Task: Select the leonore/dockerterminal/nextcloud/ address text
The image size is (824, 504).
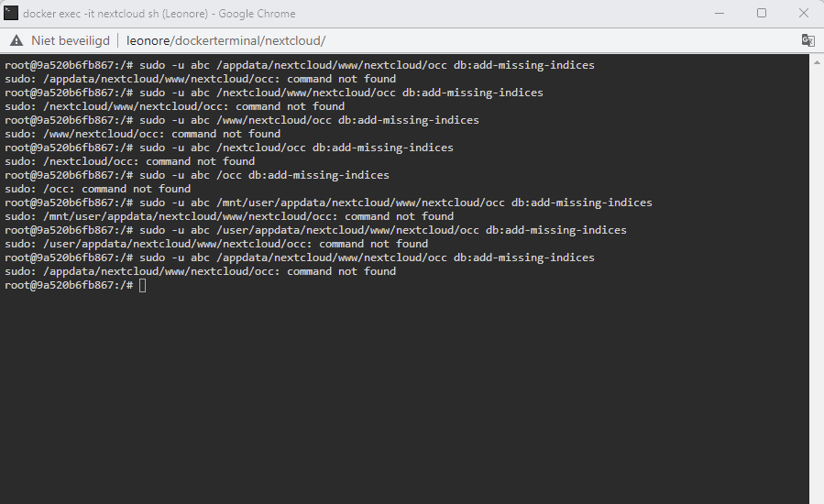Action: [226, 40]
